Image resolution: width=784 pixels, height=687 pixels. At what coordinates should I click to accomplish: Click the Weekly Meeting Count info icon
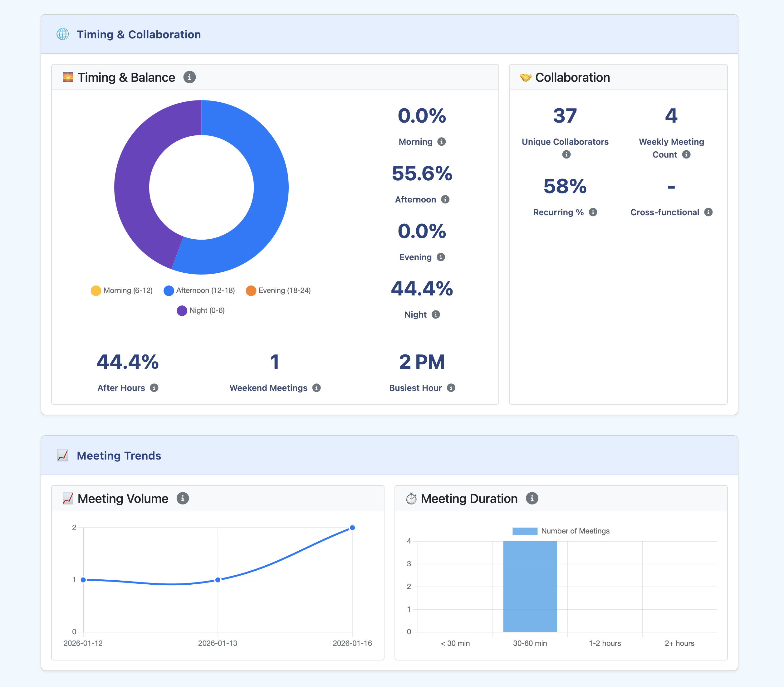[x=686, y=154]
